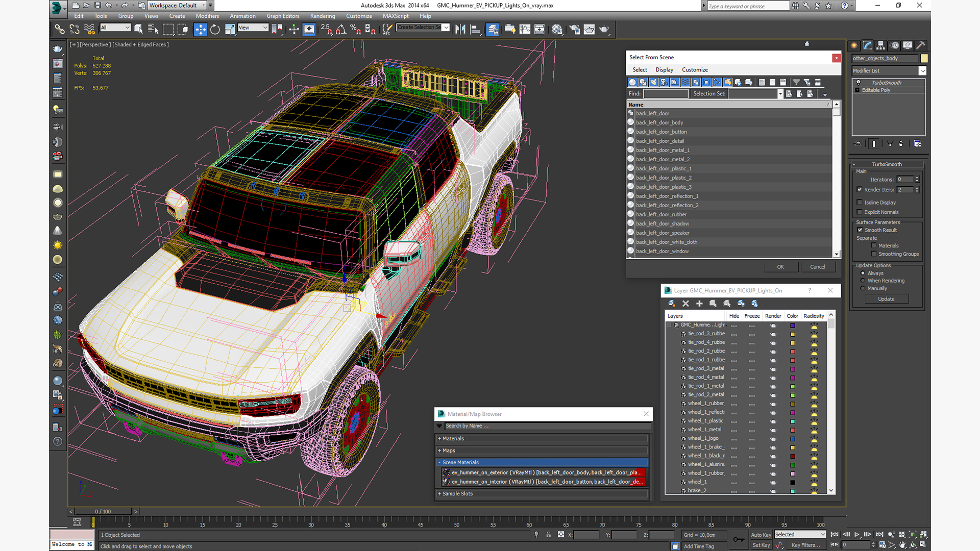Image resolution: width=980 pixels, height=551 pixels.
Task: Open the Key Filters button
Action: tap(806, 545)
